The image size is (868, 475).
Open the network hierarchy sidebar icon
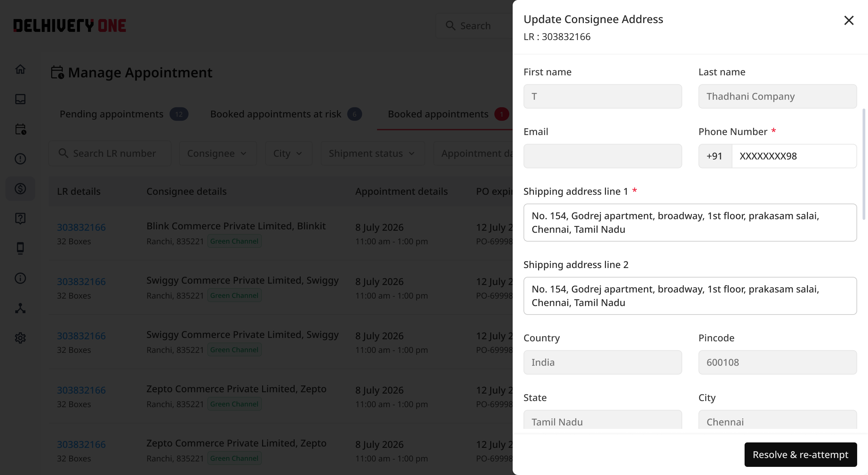tap(20, 308)
